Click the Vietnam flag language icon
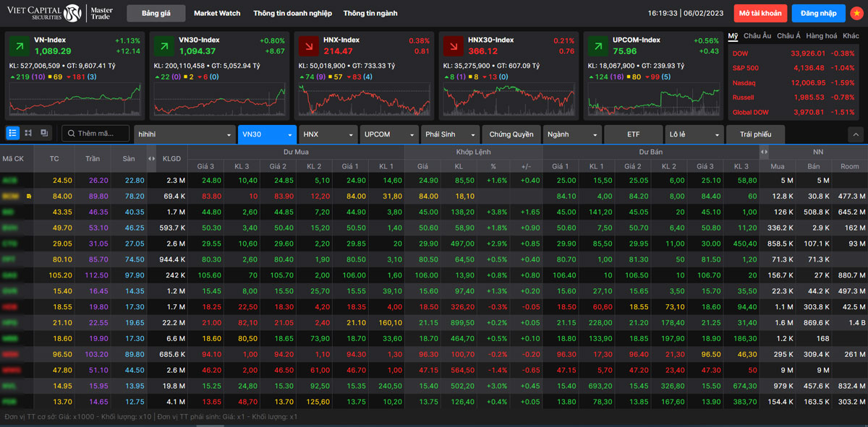 (x=856, y=13)
